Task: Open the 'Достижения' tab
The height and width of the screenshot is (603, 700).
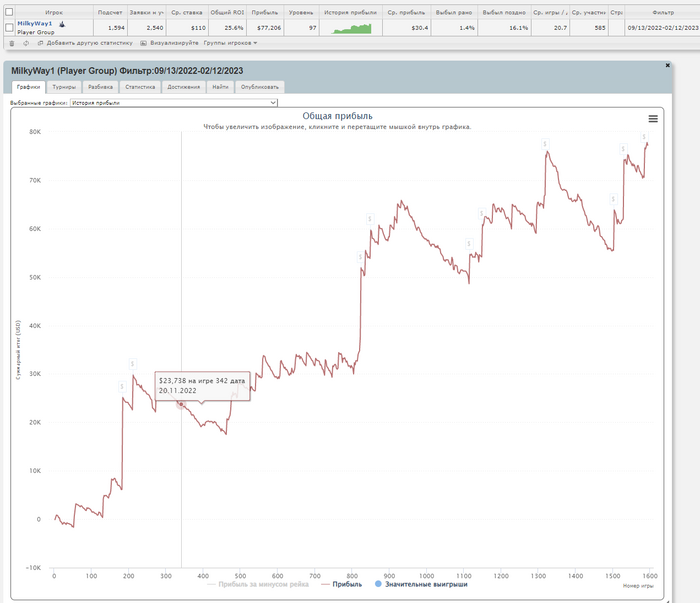Action: [183, 87]
